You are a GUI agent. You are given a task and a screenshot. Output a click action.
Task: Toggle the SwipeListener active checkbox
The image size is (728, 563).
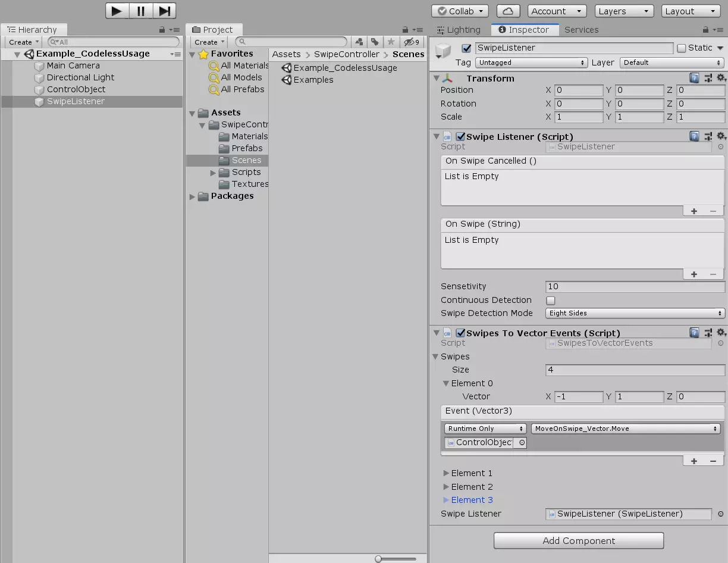pyautogui.click(x=466, y=48)
